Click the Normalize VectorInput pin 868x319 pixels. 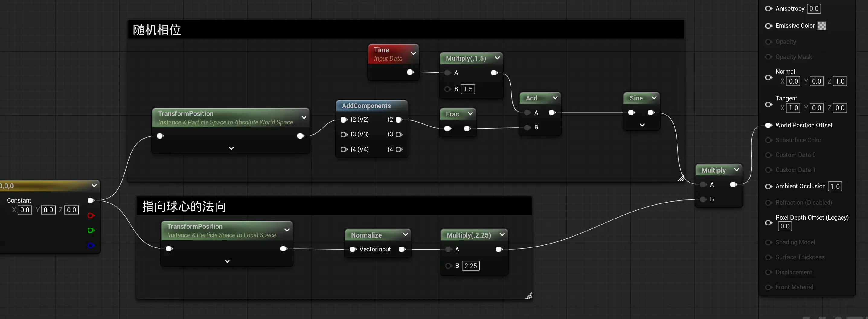(x=352, y=249)
